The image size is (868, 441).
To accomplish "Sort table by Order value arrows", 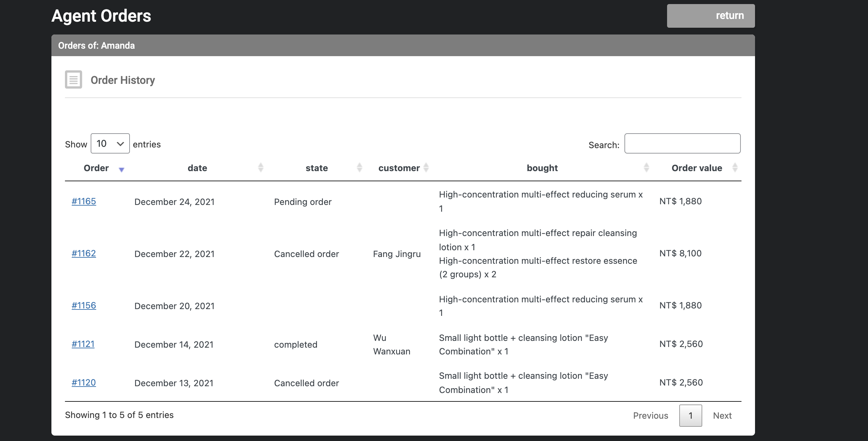I will pyautogui.click(x=735, y=167).
